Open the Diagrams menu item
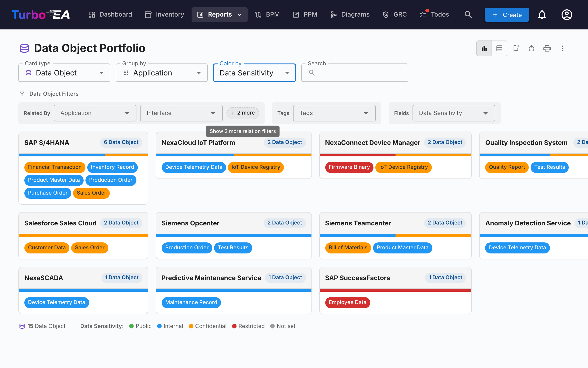Screen dimensions: 588x368 (x=350, y=14)
